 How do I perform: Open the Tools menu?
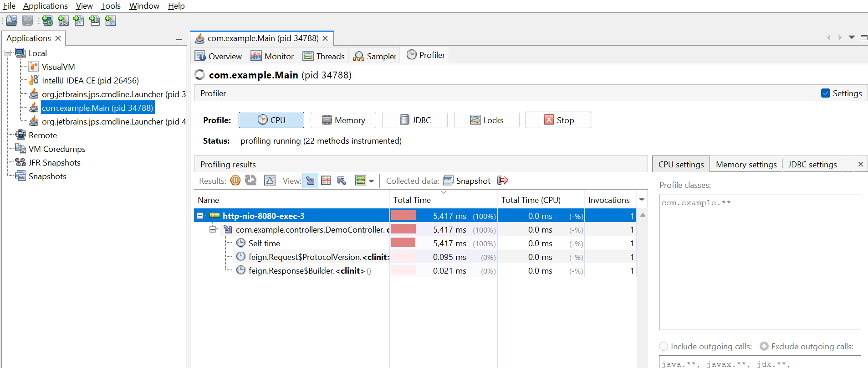111,6
